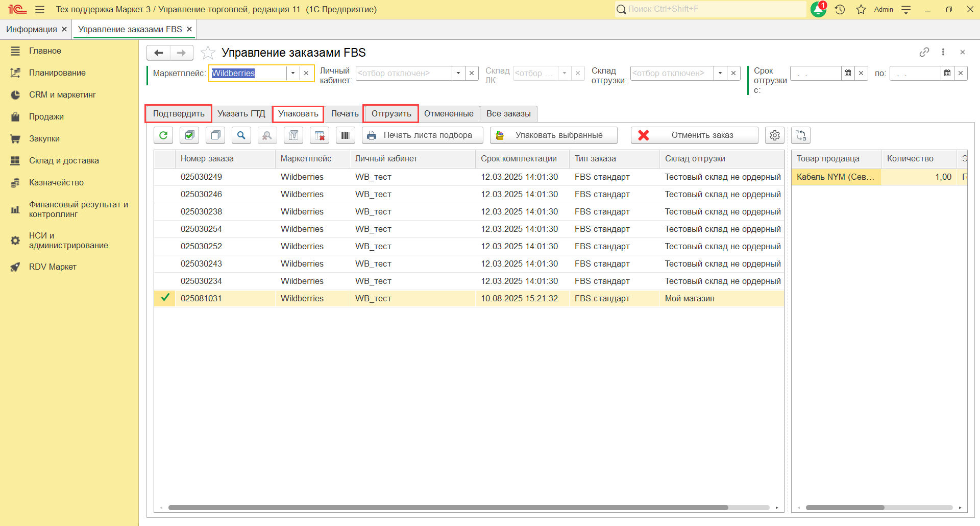Toggle the checkmark on order 025081031
Viewport: 980px width, 526px height.
coord(165,298)
